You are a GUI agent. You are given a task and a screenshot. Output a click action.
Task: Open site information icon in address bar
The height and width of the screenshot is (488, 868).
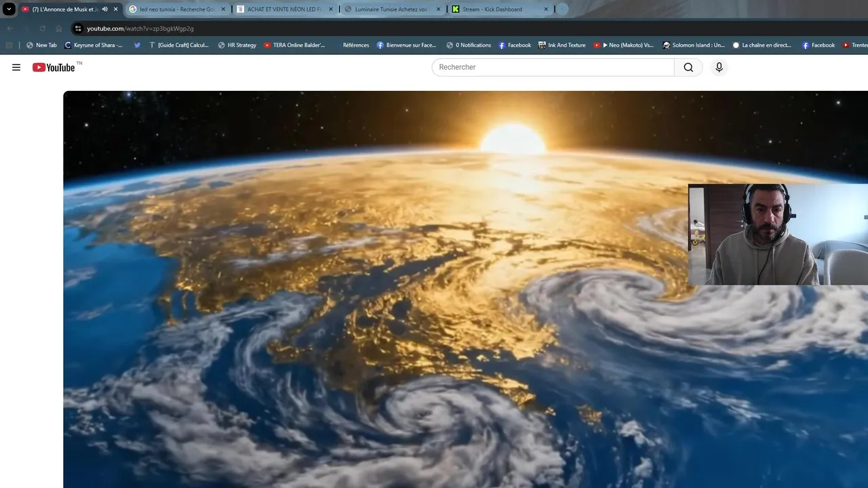pyautogui.click(x=78, y=28)
